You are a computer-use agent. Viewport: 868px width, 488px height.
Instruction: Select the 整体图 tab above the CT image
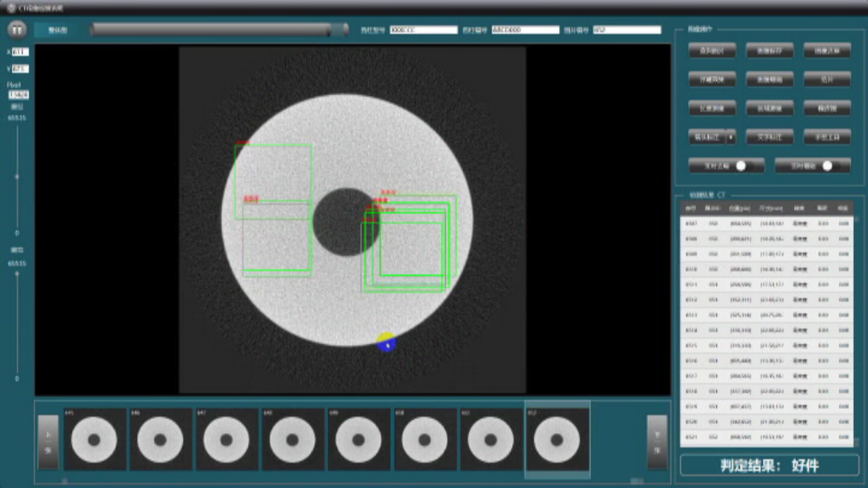(x=58, y=30)
